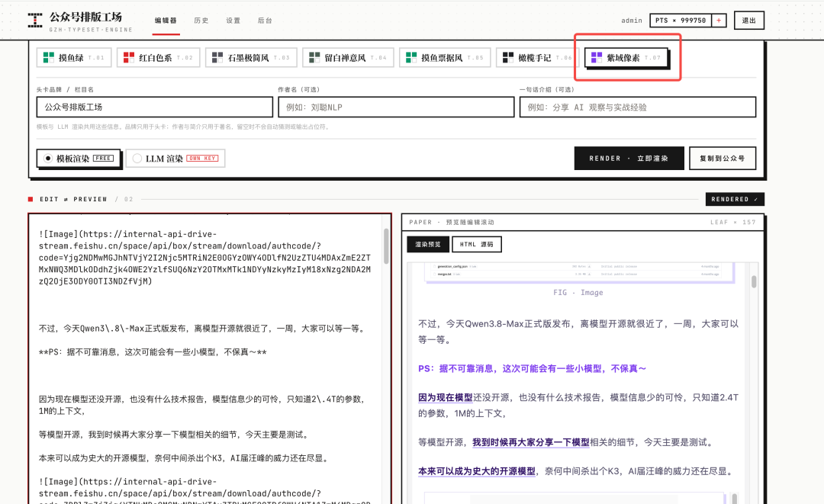
Task: Click the preview pane scrollbar
Action: click(754, 281)
